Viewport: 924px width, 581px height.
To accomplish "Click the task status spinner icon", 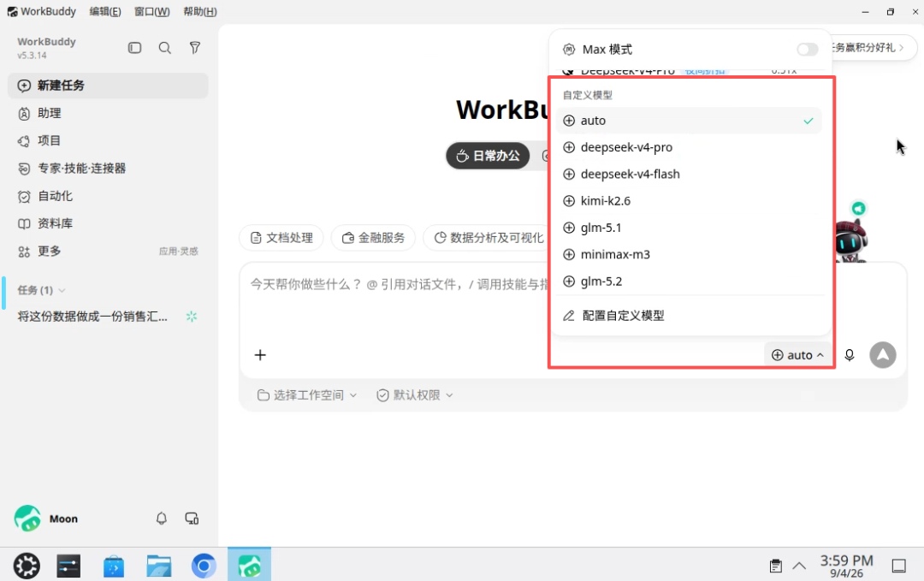I will click(x=192, y=317).
